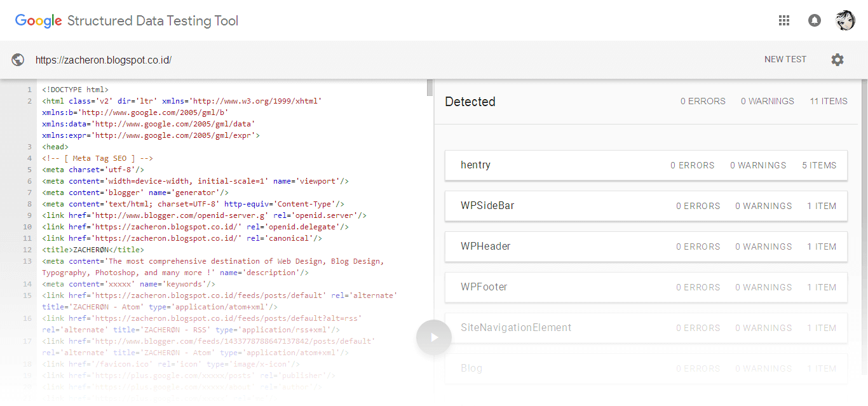The width and height of the screenshot is (868, 406).
Task: Click the 0 ERRORS count in the Detected header
Action: tap(703, 101)
